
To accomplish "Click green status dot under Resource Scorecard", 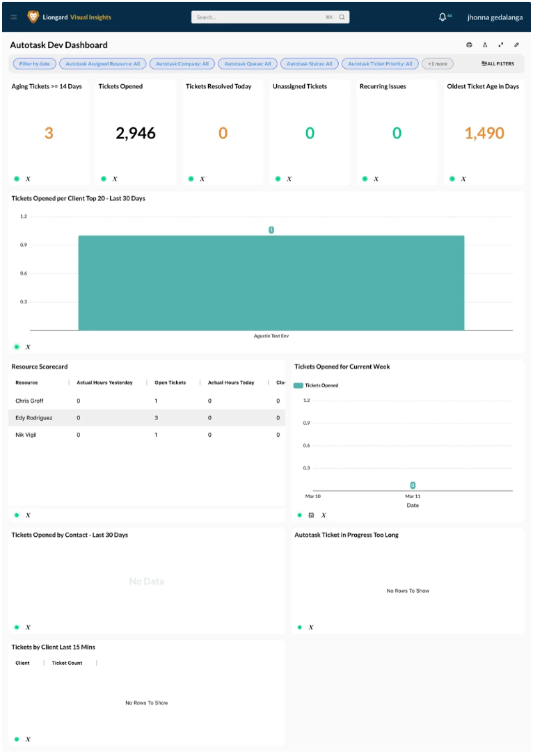I will 17,515.
